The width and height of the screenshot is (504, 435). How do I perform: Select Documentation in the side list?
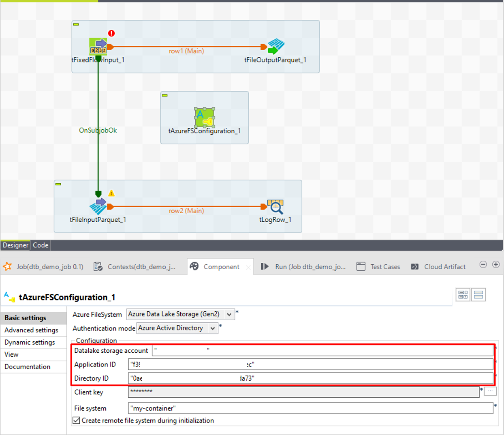tap(34, 366)
